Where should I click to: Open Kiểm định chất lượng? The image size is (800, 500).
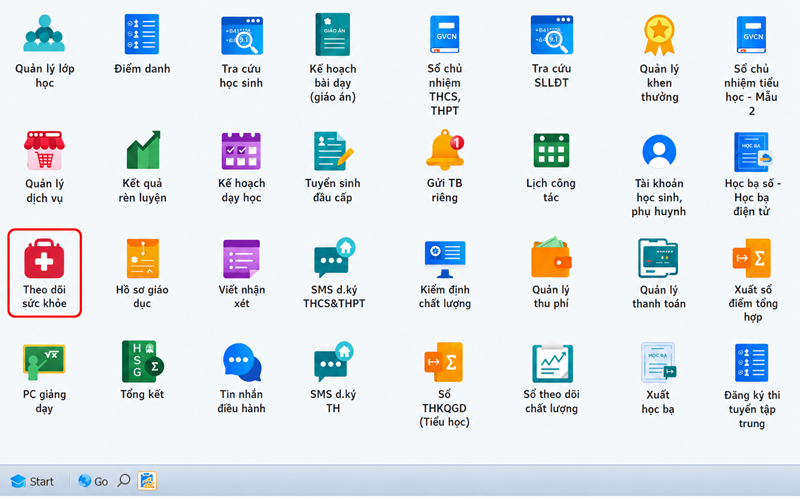[445, 259]
